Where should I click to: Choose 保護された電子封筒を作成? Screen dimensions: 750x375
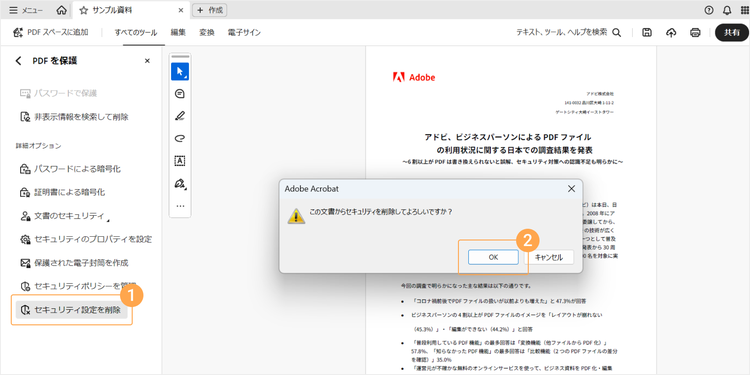coord(74,263)
